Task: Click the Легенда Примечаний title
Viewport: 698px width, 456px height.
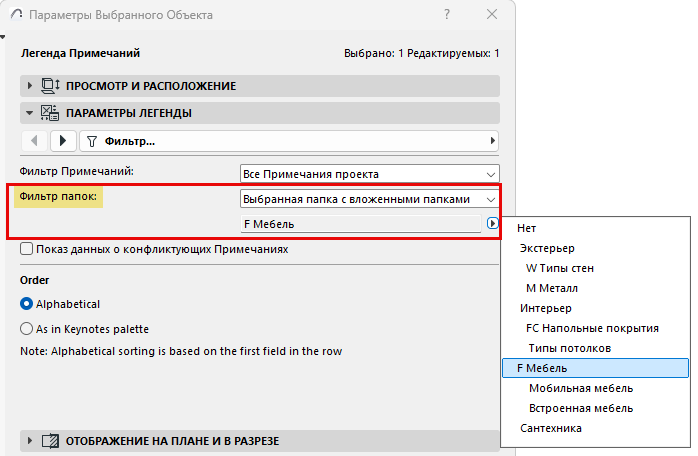Action: coord(81,53)
